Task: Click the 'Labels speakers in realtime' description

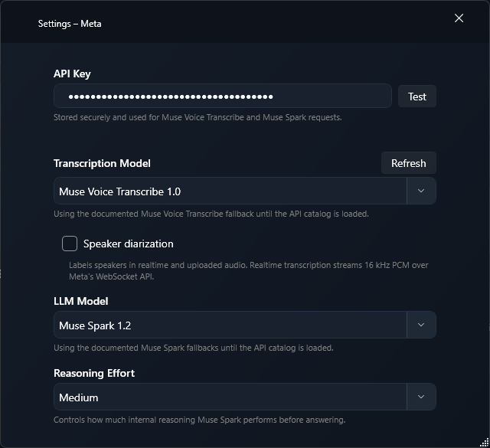Action: point(248,271)
